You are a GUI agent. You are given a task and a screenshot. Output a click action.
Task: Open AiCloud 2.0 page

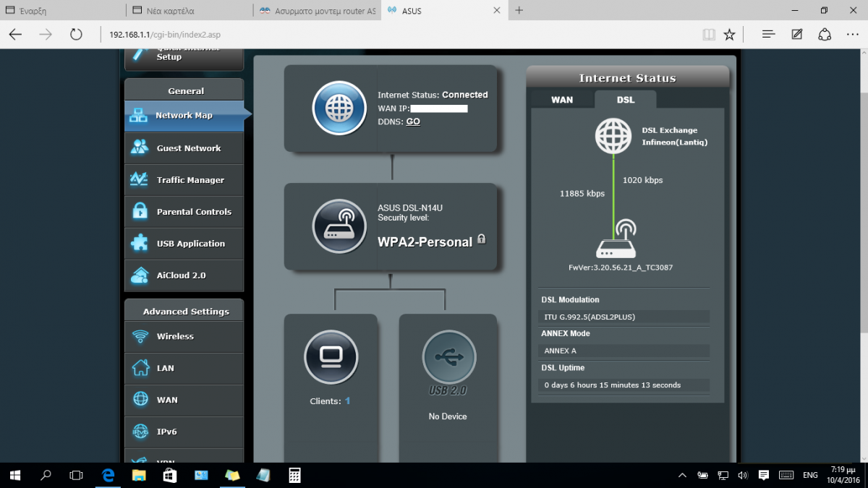(x=184, y=275)
